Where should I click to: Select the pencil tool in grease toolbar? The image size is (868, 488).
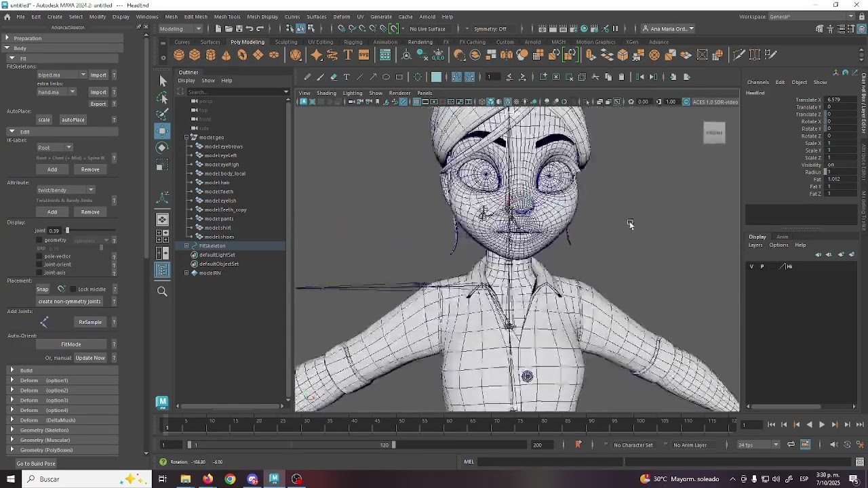(x=307, y=77)
